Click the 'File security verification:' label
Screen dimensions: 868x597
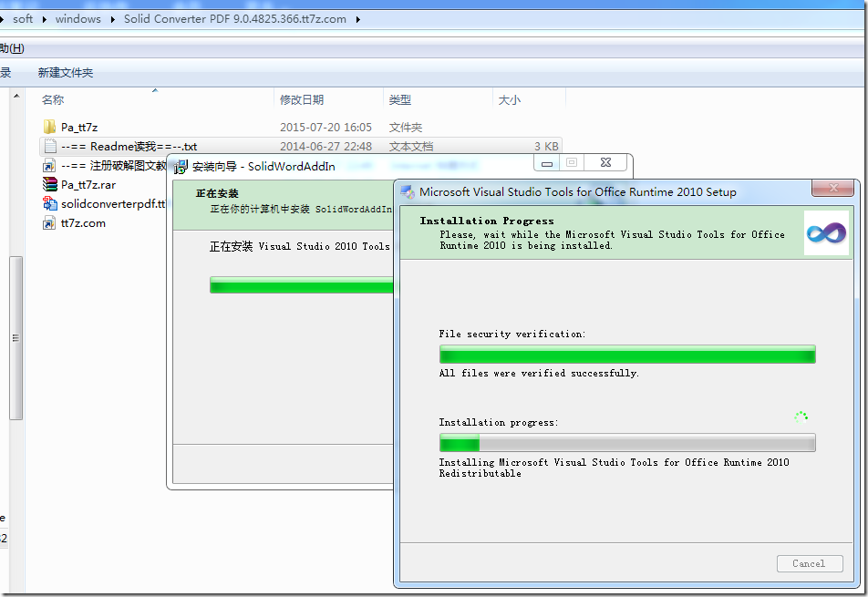(512, 335)
